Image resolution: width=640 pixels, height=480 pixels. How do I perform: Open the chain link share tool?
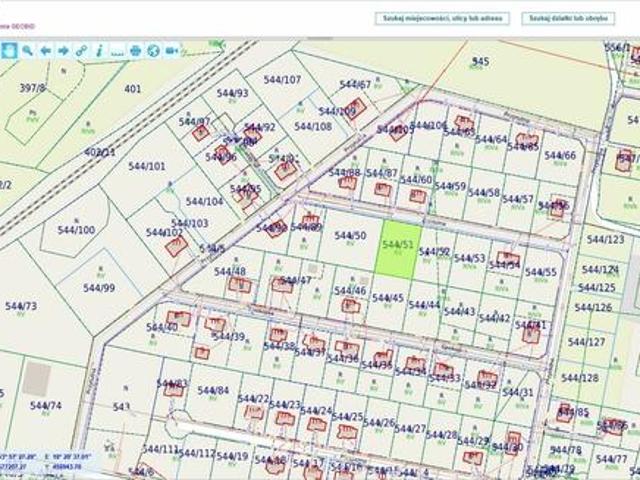(x=81, y=51)
